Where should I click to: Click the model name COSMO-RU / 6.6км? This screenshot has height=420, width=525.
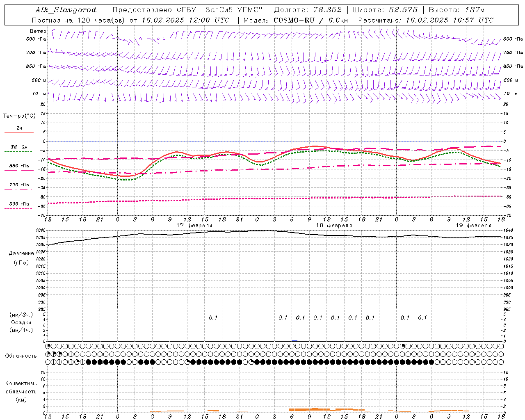(x=310, y=20)
